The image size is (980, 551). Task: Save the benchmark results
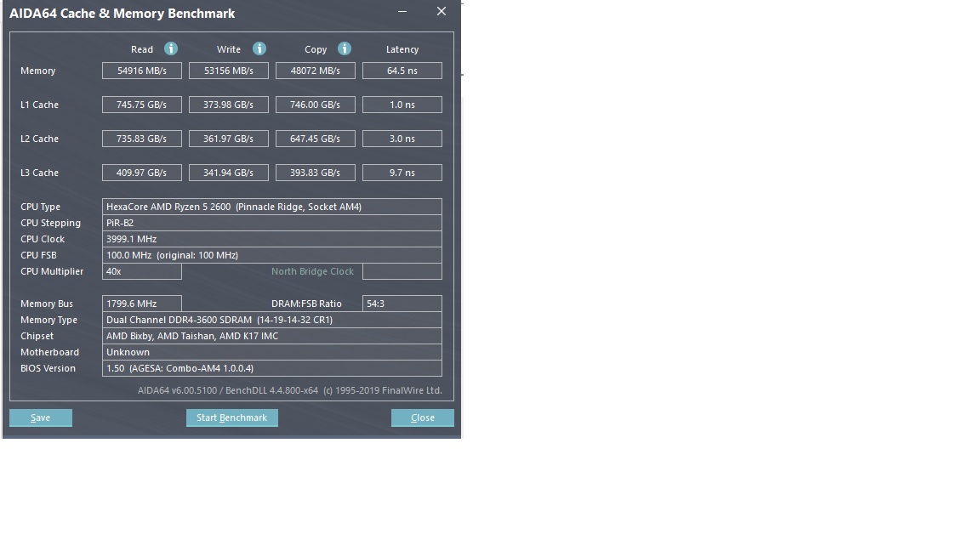(41, 418)
